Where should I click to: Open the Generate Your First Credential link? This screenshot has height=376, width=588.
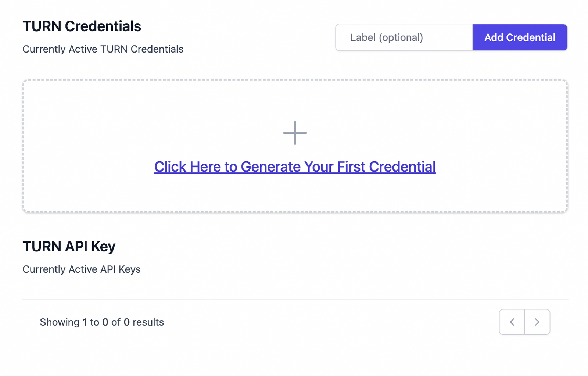(x=295, y=167)
